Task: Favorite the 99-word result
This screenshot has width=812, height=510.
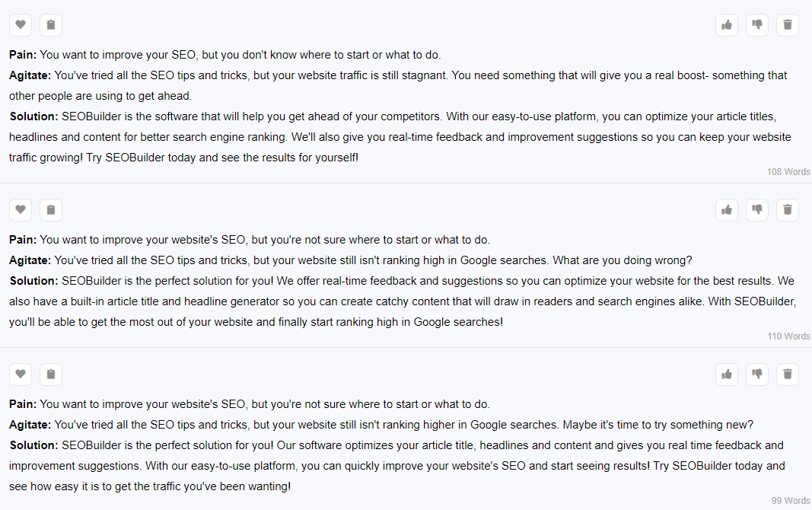Action: click(x=21, y=374)
